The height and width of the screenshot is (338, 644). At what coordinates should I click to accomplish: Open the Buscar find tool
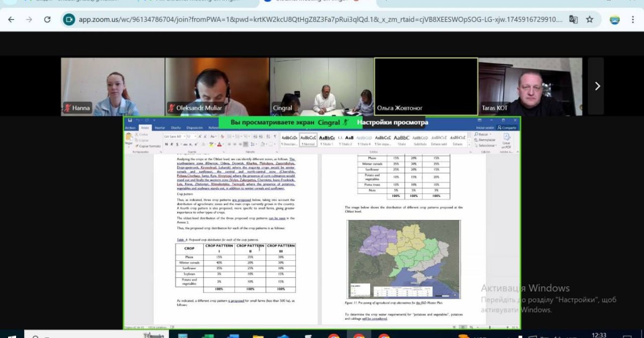pyautogui.click(x=483, y=134)
